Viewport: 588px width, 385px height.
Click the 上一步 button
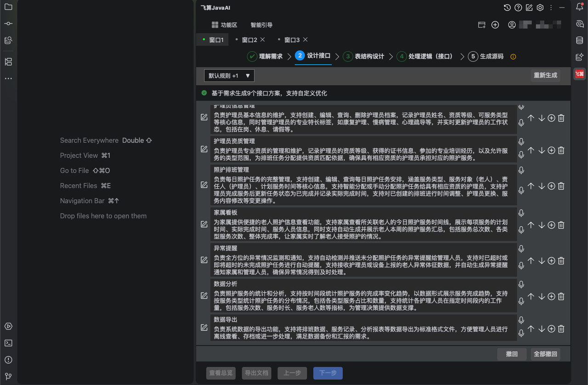(x=292, y=373)
